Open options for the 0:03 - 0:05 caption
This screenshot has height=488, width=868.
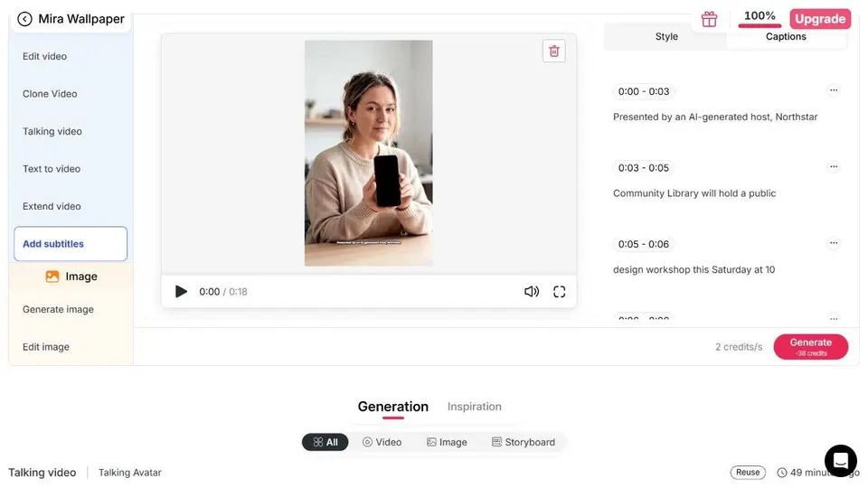(x=833, y=166)
